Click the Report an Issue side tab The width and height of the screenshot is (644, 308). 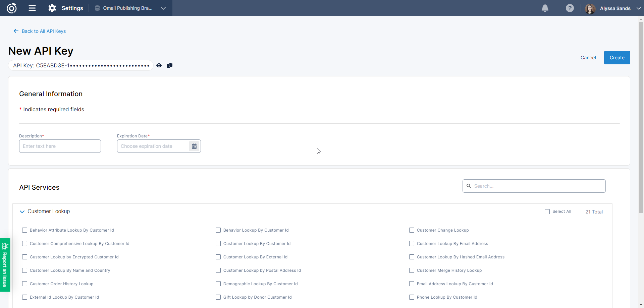click(5, 265)
